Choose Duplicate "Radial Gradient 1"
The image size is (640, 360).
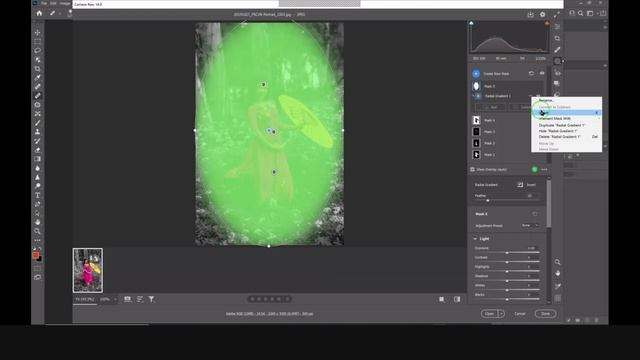[562, 125]
